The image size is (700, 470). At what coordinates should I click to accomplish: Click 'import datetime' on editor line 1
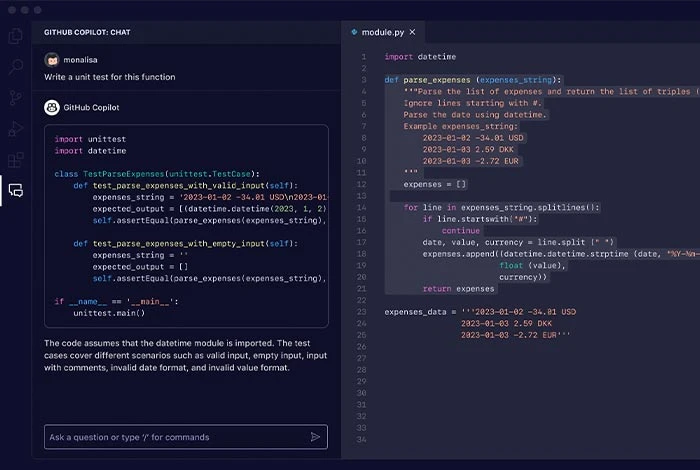420,57
